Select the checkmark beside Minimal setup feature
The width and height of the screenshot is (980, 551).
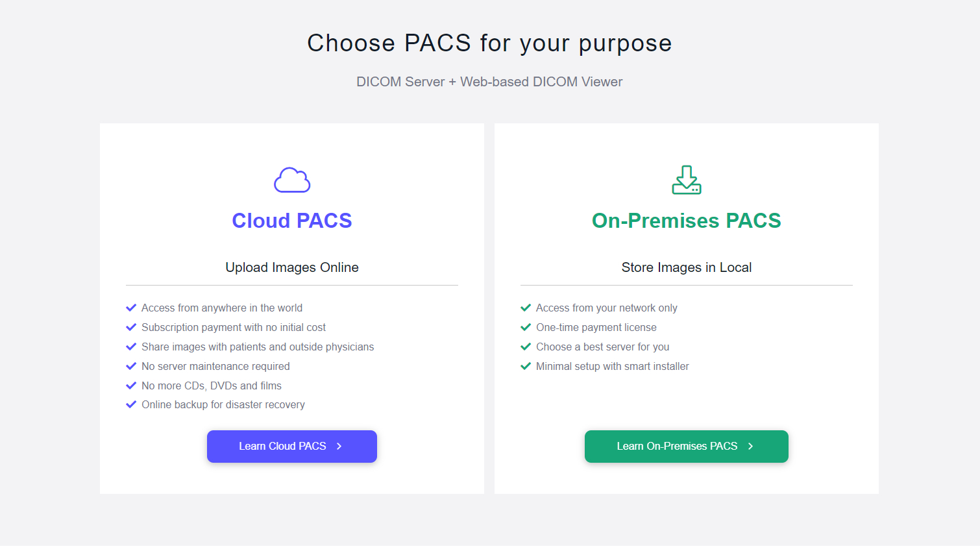(526, 365)
